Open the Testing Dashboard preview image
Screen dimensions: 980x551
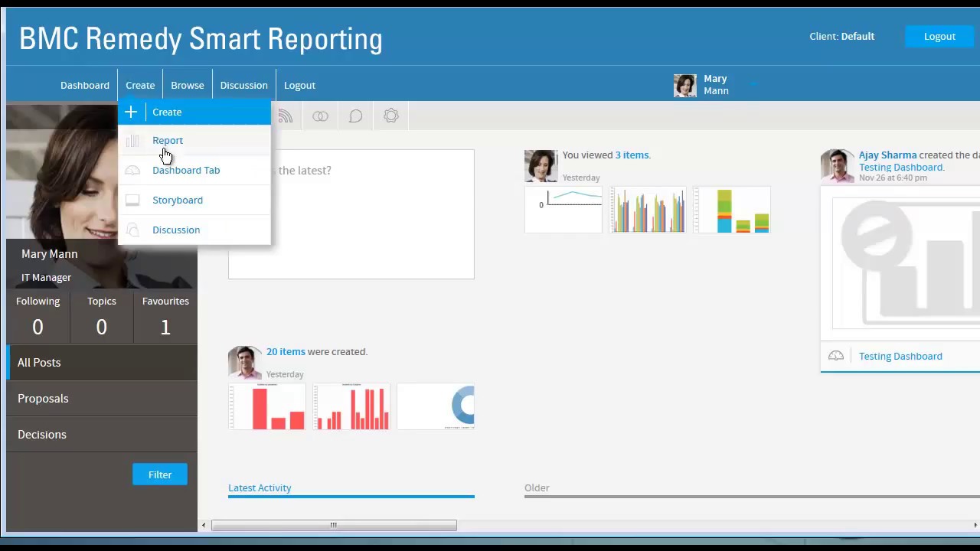(906, 262)
